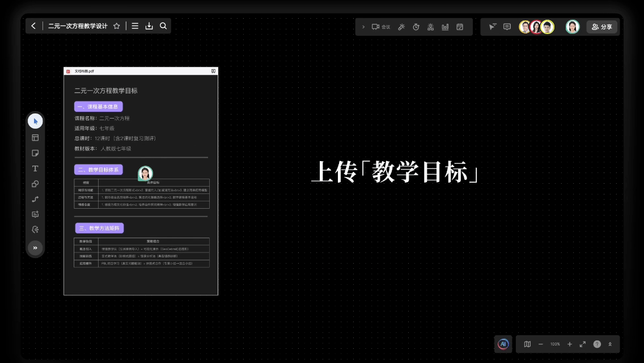
Task: Select third yellow-ringed collaborator avatar
Action: point(548,27)
